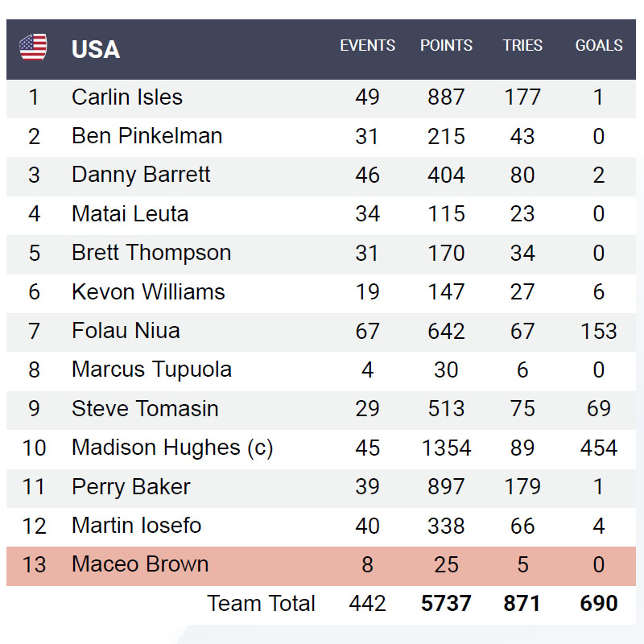This screenshot has width=644, height=644.
Task: Click the Team Total points value 5737
Action: click(x=446, y=604)
